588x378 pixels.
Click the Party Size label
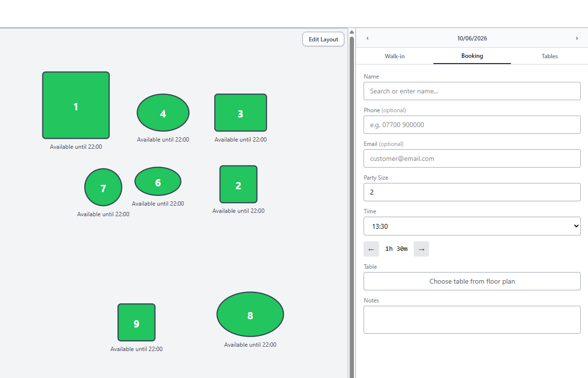click(376, 178)
